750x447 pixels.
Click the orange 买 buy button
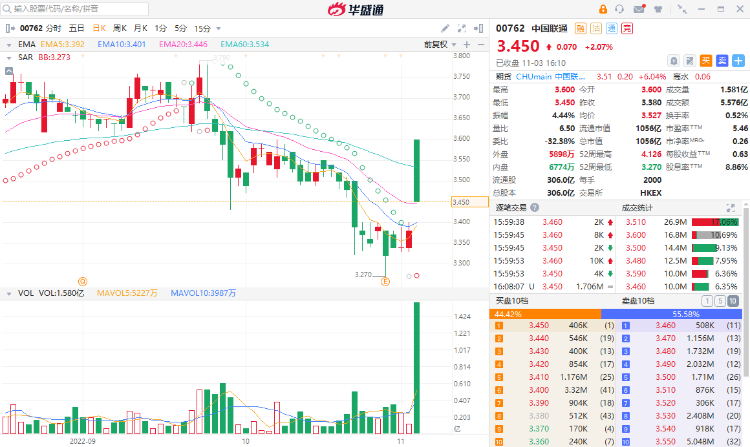pos(706,61)
